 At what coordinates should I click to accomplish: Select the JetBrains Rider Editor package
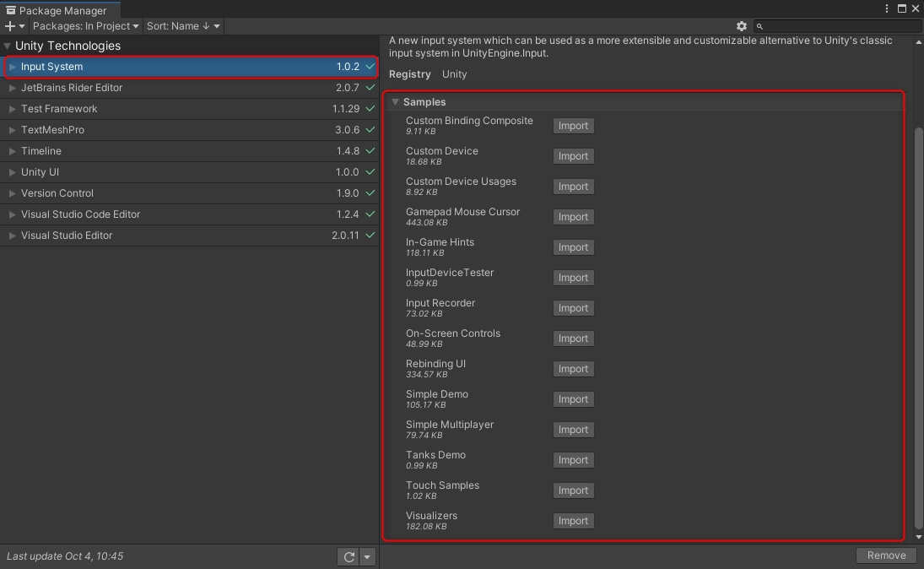[x=190, y=88]
